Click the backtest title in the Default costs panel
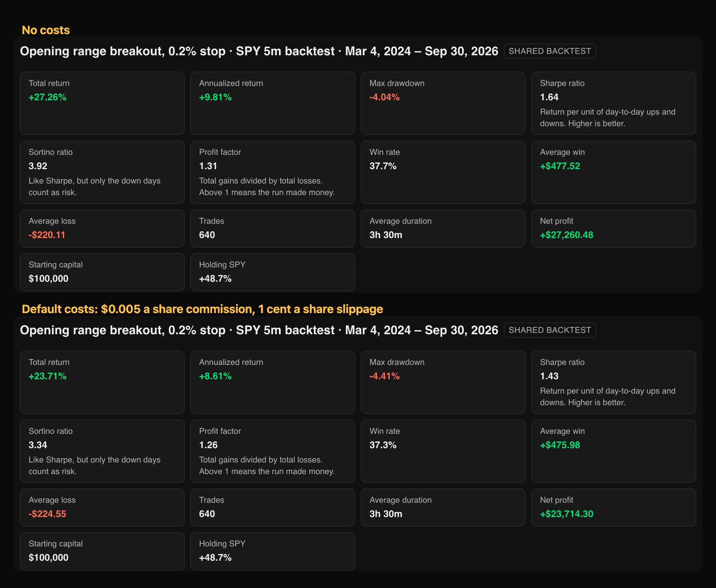 tap(259, 330)
